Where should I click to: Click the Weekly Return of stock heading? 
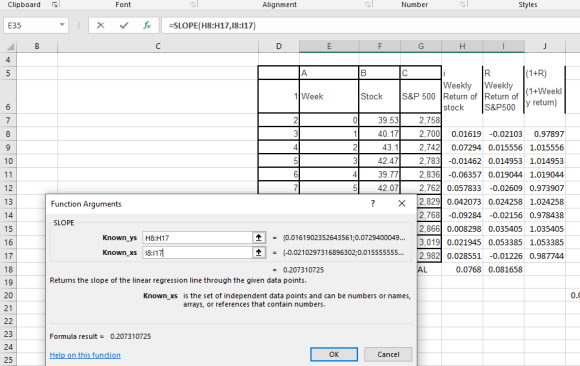tap(461, 96)
